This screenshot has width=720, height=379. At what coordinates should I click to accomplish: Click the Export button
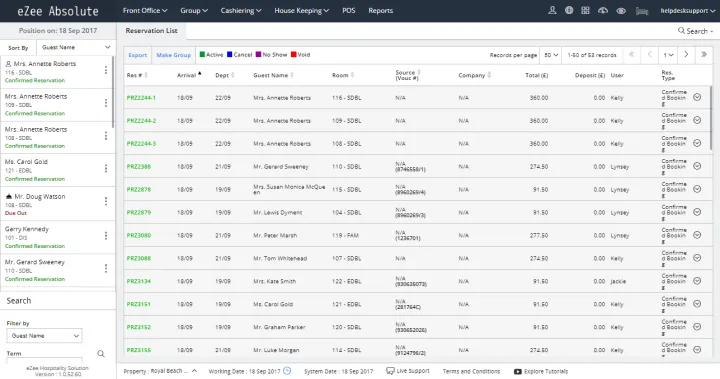[138, 55]
